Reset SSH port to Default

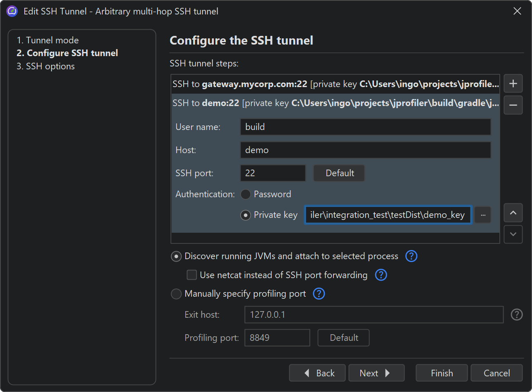tap(339, 173)
